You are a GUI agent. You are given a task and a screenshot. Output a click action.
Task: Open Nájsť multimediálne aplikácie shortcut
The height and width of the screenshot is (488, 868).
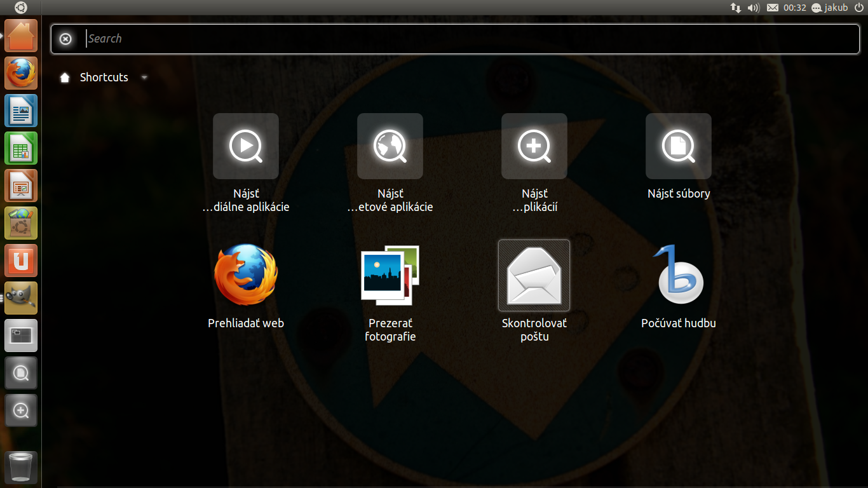tap(246, 146)
